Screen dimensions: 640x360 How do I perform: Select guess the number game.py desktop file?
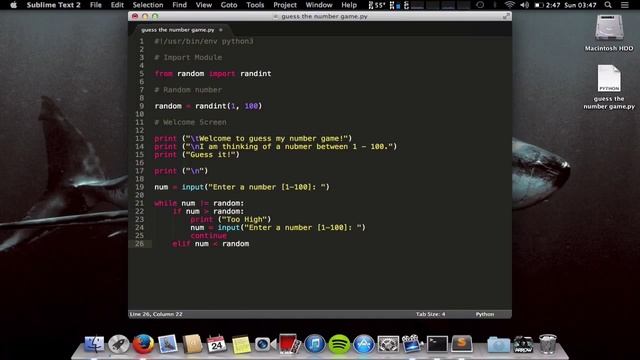609,87
